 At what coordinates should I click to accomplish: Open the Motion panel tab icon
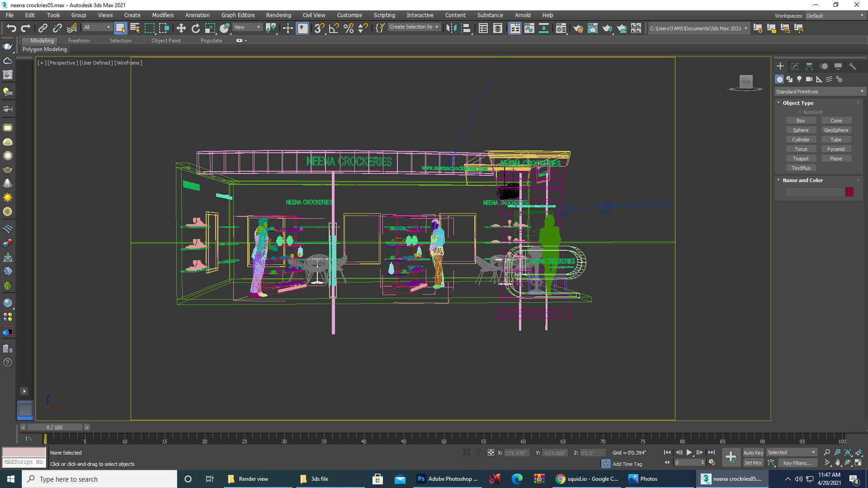click(824, 66)
